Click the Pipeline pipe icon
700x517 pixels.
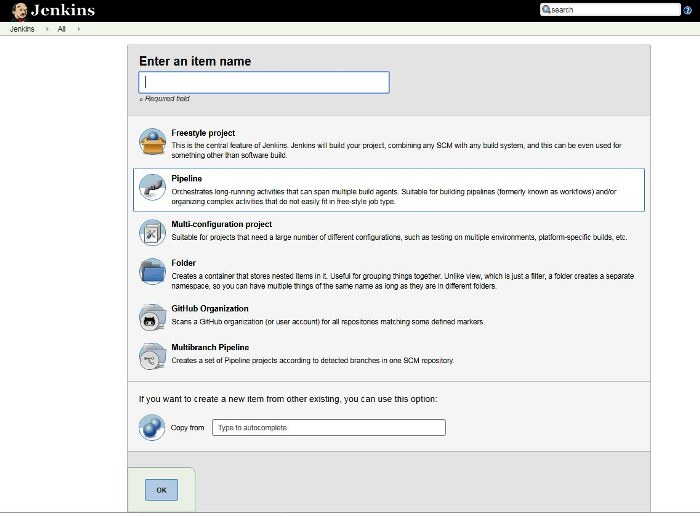tap(152, 188)
